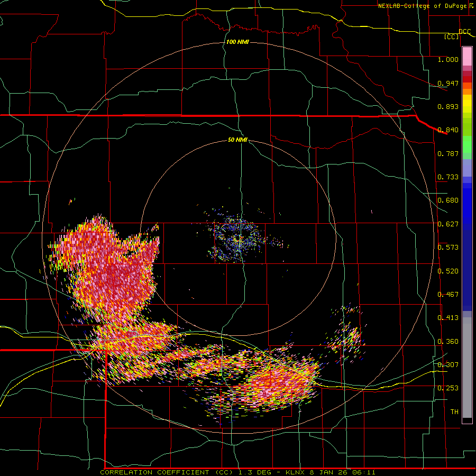The image size is (476, 476).
Task: Click the 0.680 scale value
Action: [448, 200]
